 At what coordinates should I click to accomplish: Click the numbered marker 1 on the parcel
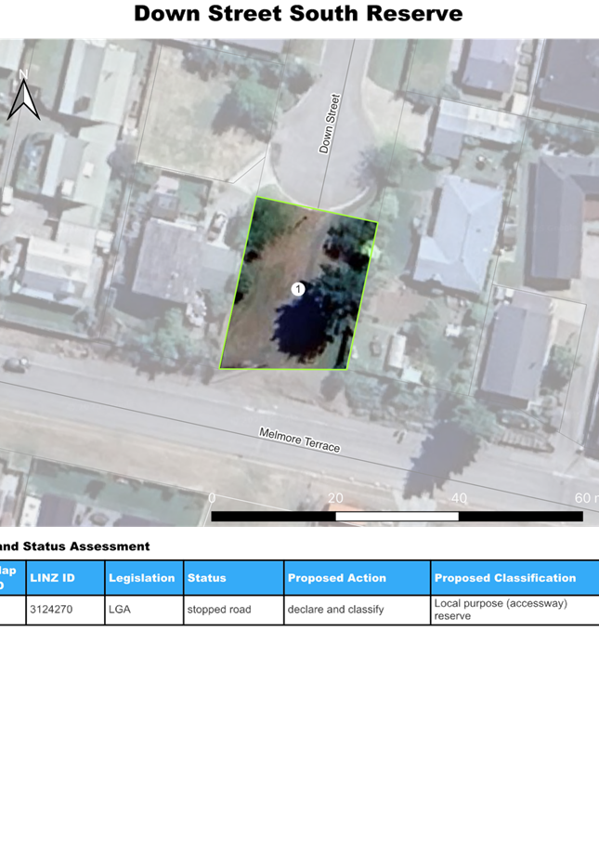tap(297, 290)
